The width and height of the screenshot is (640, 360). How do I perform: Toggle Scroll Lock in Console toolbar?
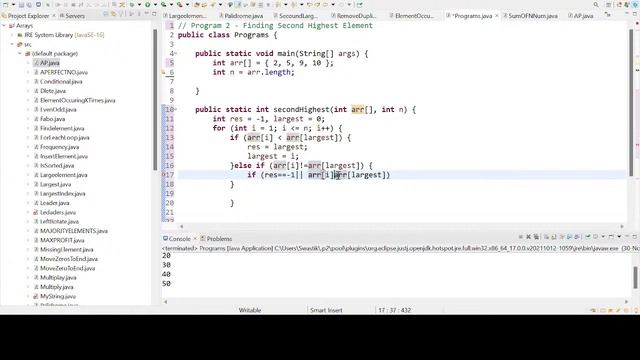coord(554,237)
